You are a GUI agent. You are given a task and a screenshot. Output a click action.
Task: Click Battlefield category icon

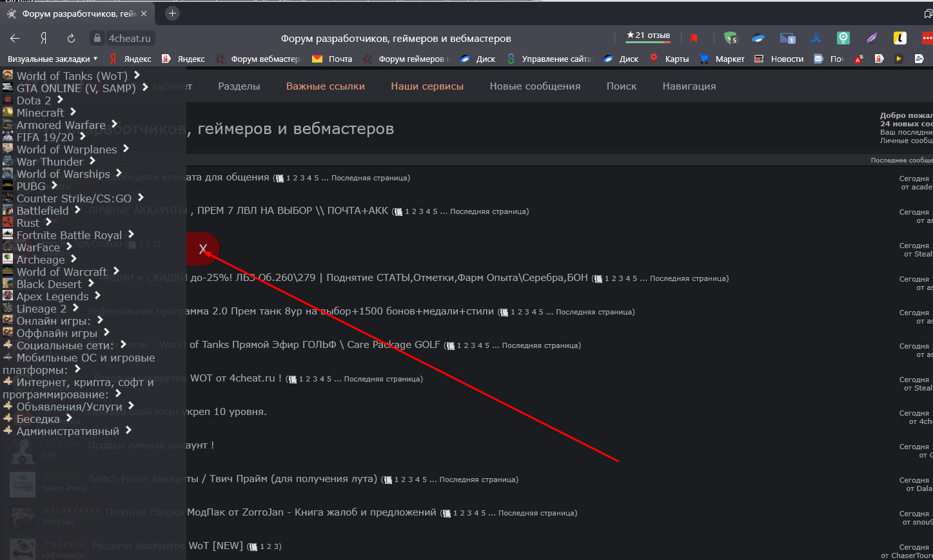(8, 210)
